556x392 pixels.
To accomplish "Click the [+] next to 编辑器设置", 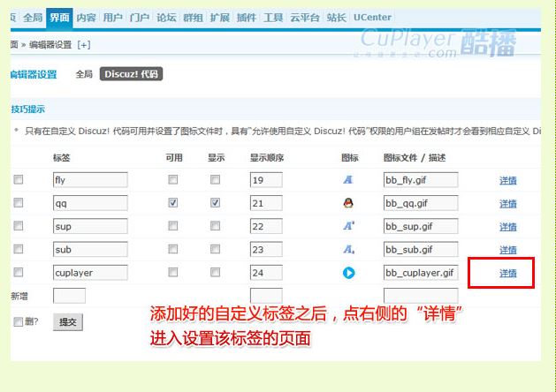I will coord(84,45).
